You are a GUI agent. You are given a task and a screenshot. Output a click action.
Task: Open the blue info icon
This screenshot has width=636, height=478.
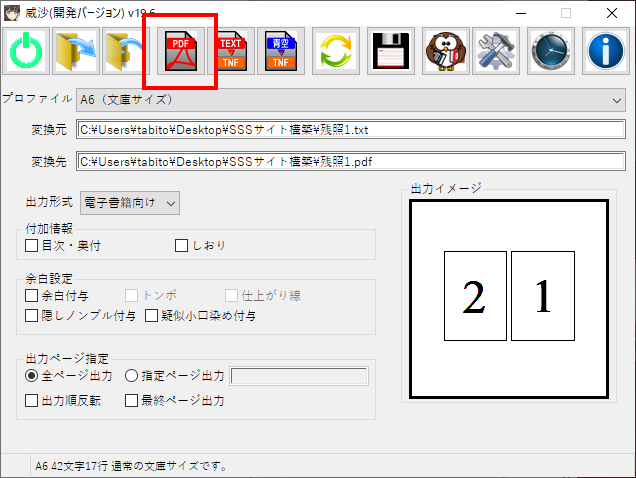tap(606, 51)
